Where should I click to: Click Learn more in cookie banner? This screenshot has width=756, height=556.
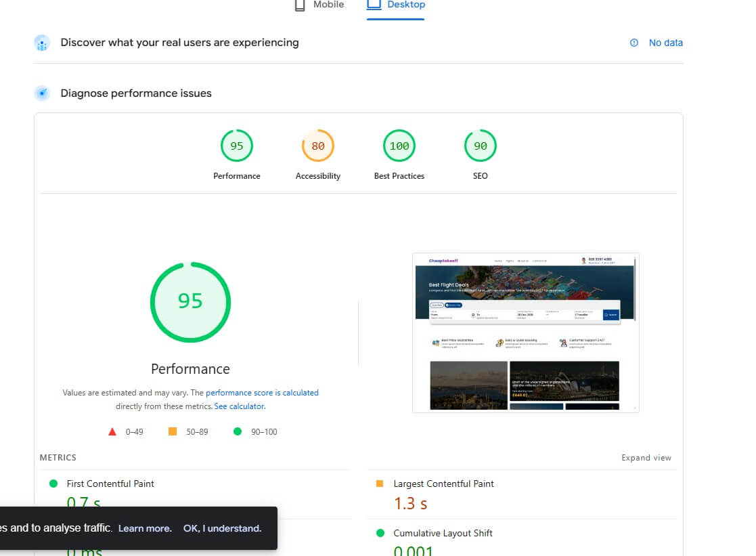coord(145,528)
